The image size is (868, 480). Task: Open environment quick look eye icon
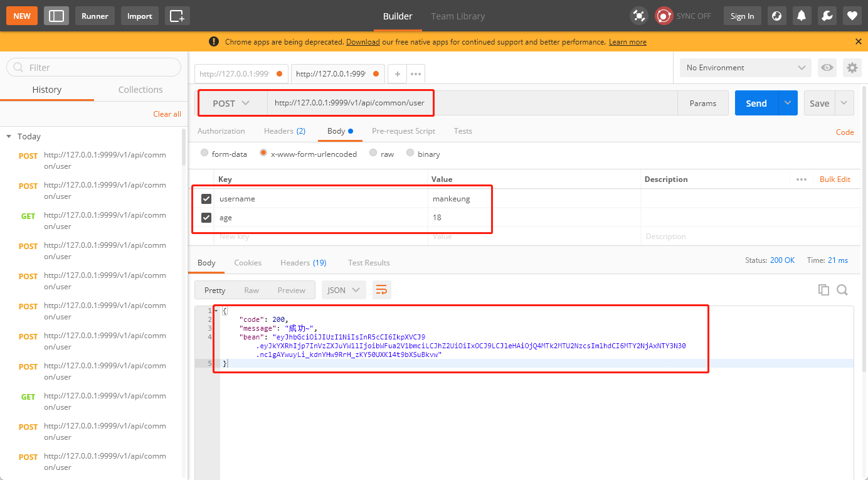(x=827, y=68)
